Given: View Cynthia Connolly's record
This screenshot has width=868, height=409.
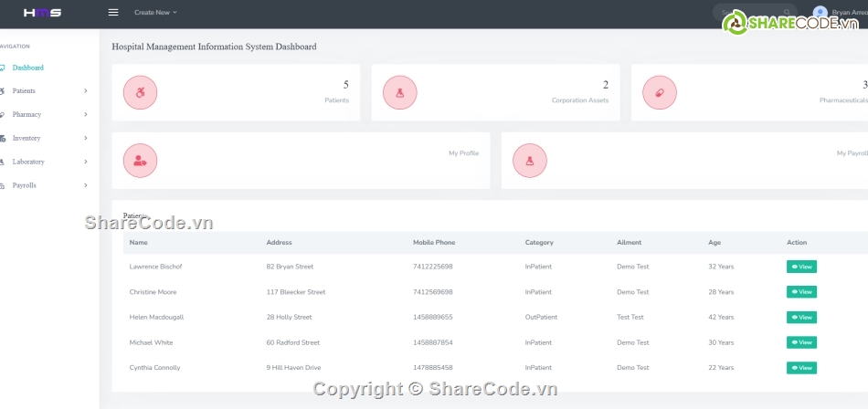Looking at the screenshot, I should click(x=801, y=368).
